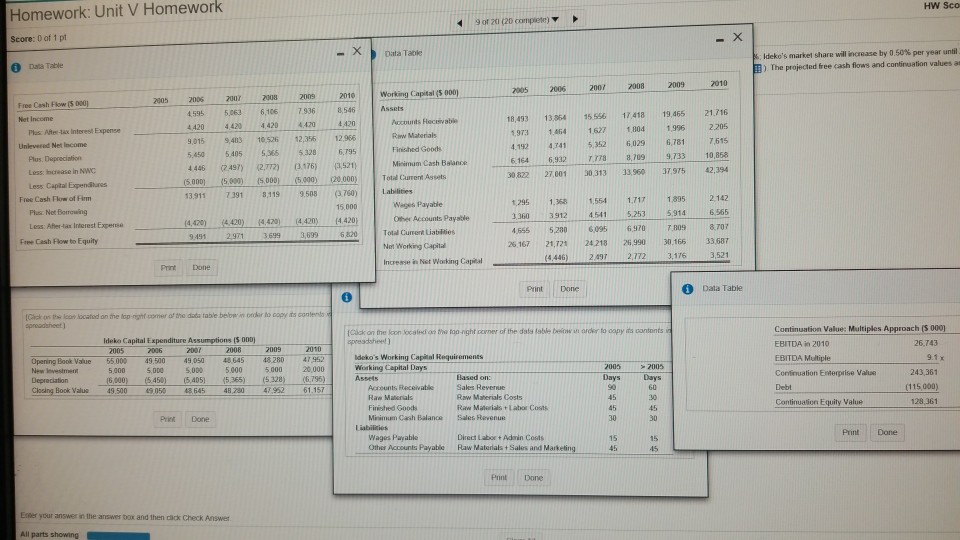
Task: Close the Working Capital data table window
Action: click(738, 37)
